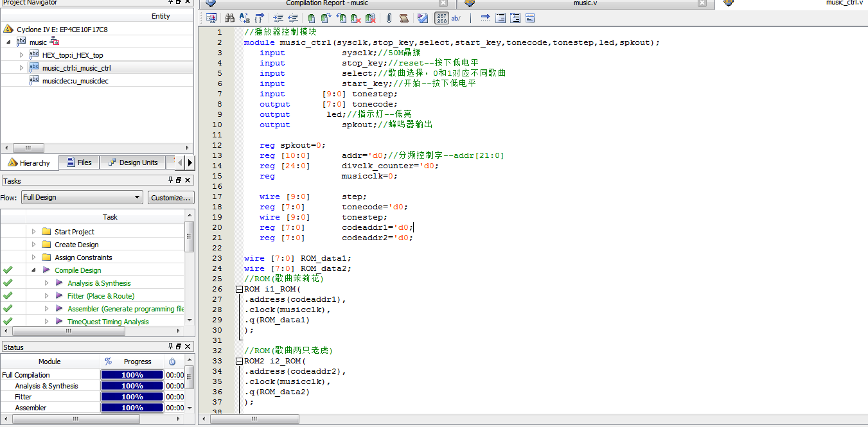Open the Flow dropdown showing Full Design
Image resolution: width=868 pixels, height=427 pixels.
pyautogui.click(x=82, y=198)
